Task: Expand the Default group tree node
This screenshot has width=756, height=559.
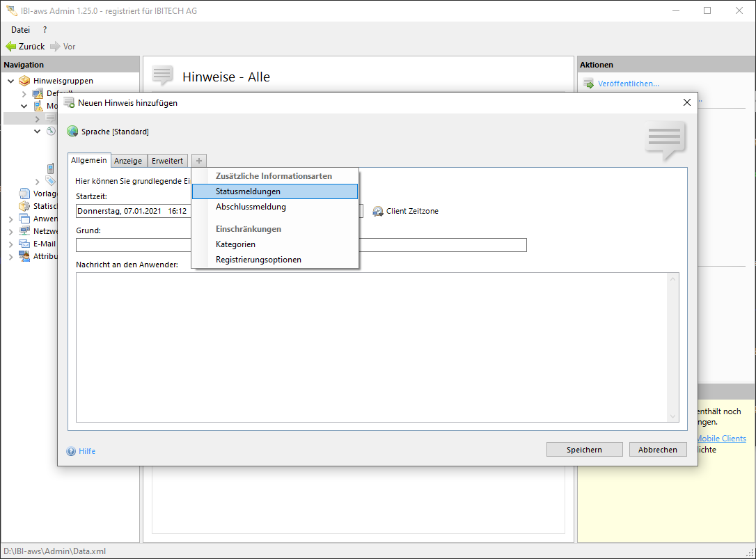Action: coord(24,93)
